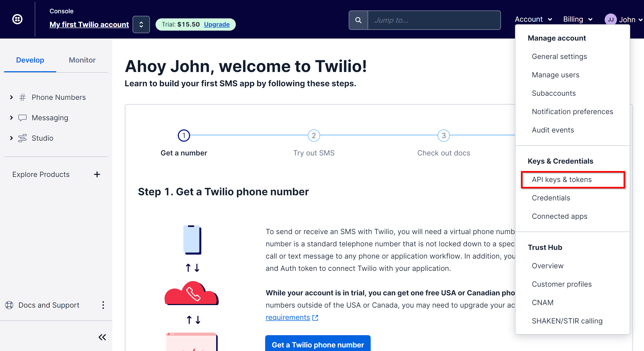Click the API keys & tokens option
Viewport: 644px width, 351px height.
(562, 179)
